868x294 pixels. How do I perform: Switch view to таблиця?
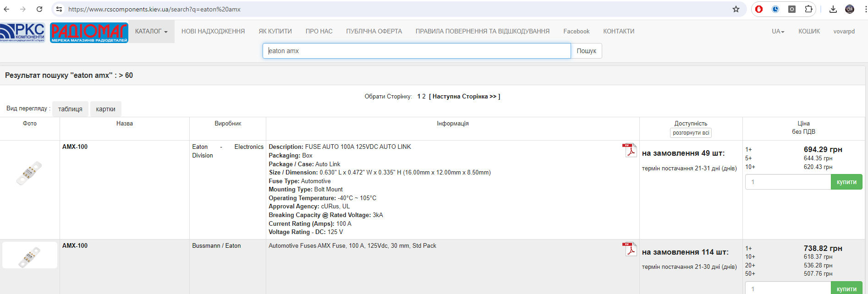(x=70, y=109)
